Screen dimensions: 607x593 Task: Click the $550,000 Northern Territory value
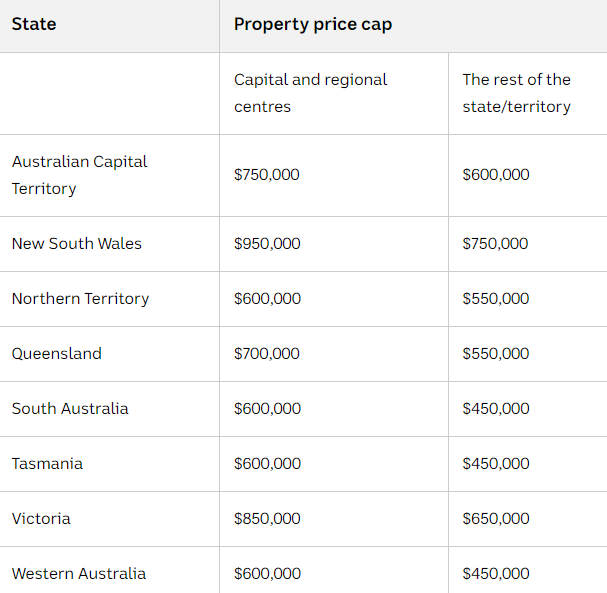click(496, 299)
